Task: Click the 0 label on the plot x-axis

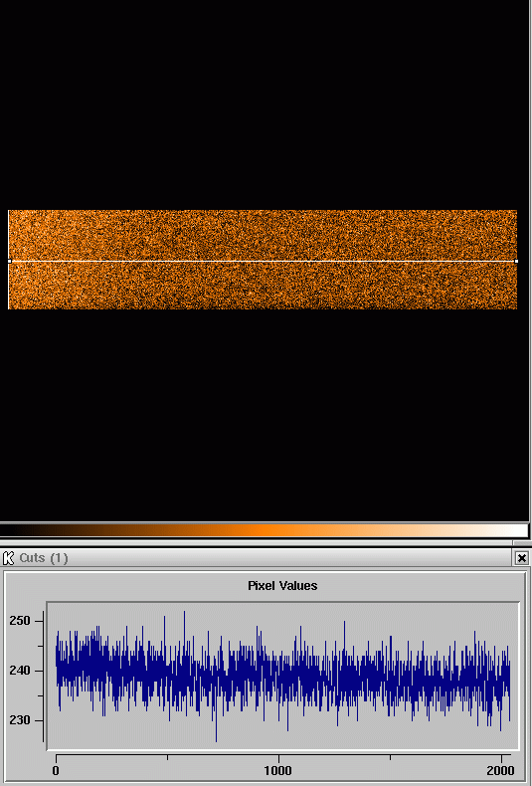Action: 56,770
